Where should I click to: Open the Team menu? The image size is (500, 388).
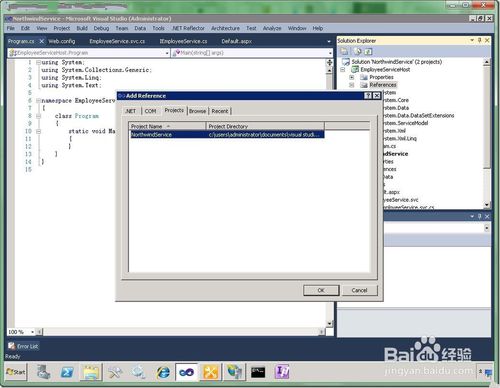[122, 28]
